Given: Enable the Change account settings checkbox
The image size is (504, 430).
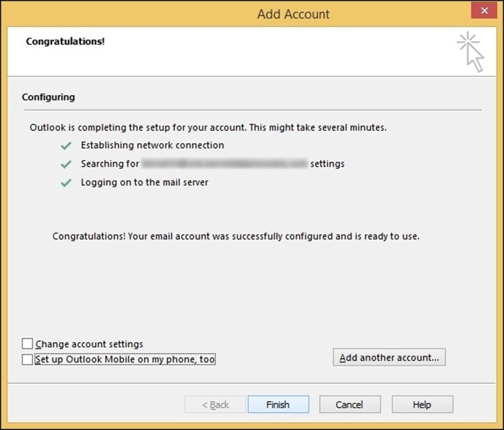Looking at the screenshot, I should 27,344.
